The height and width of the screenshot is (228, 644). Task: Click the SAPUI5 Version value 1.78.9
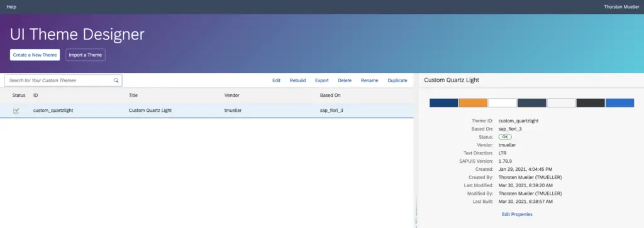click(x=505, y=161)
